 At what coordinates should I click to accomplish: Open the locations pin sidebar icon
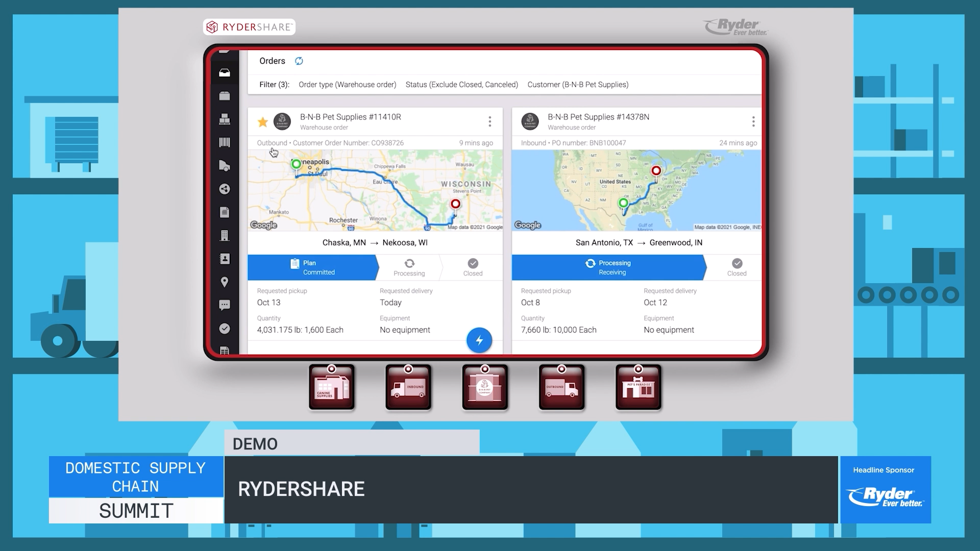point(225,282)
